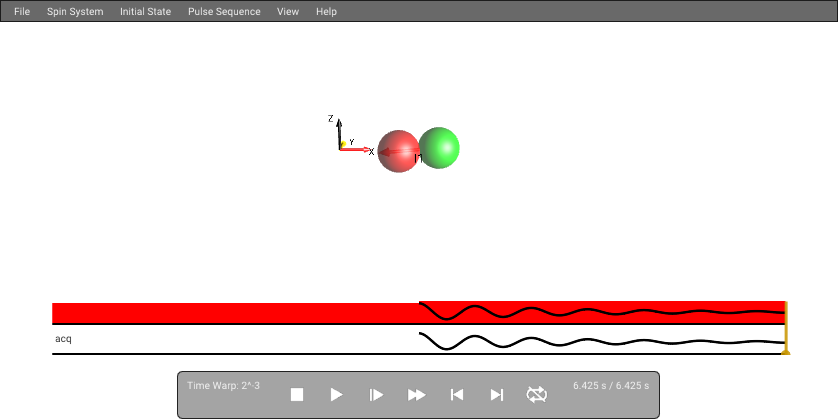Jump to the end of sequence

496,394
